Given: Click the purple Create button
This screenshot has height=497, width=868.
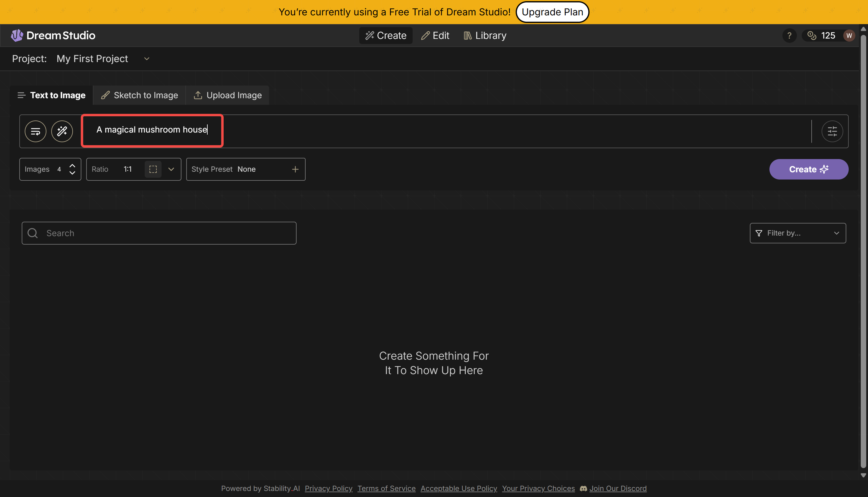Looking at the screenshot, I should pyautogui.click(x=808, y=169).
